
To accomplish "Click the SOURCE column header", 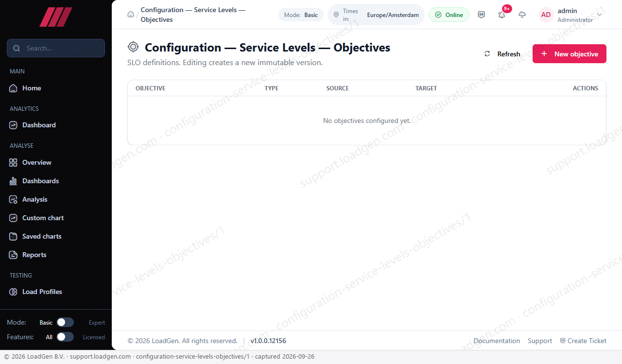I will coord(338,88).
